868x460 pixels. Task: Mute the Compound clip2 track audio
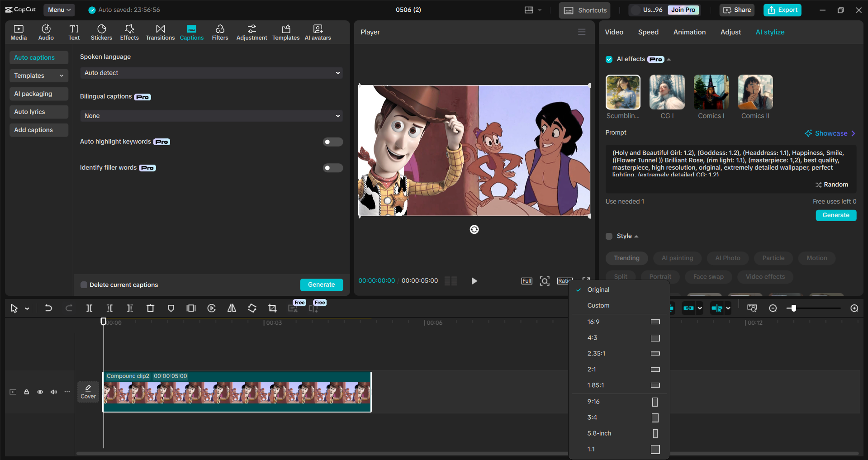(x=53, y=392)
